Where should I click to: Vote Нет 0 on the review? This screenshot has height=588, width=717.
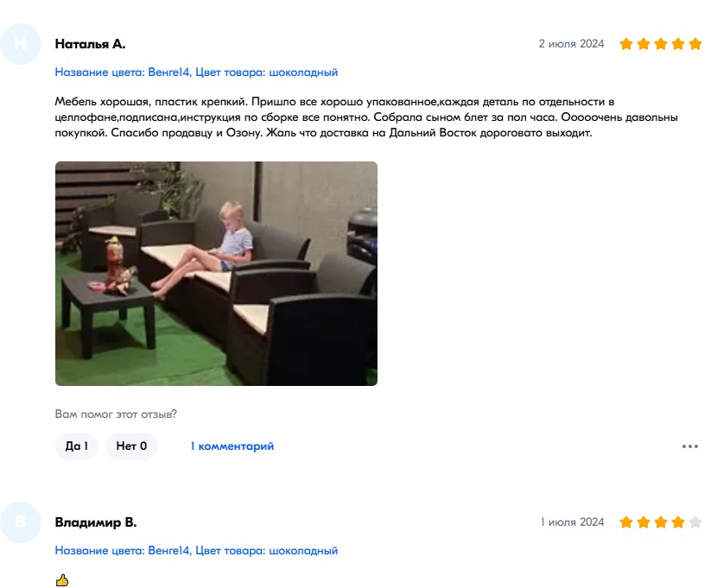click(131, 446)
